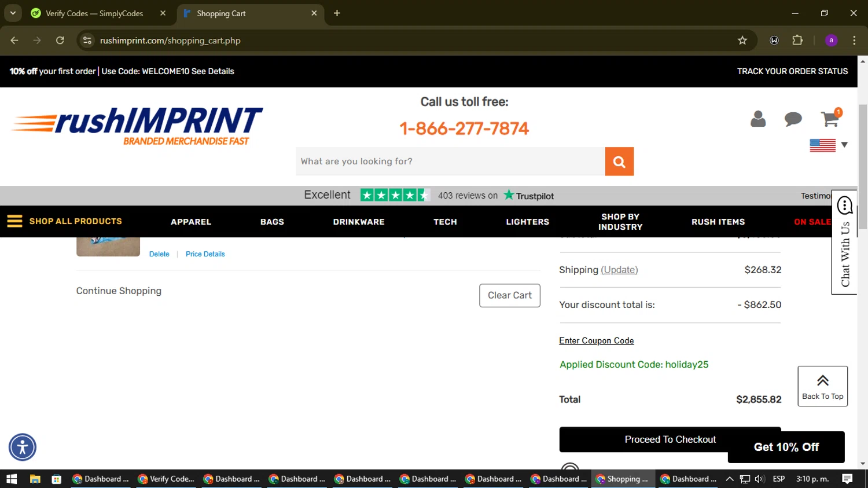Open the shopping cart icon
868x488 pixels.
coord(830,119)
